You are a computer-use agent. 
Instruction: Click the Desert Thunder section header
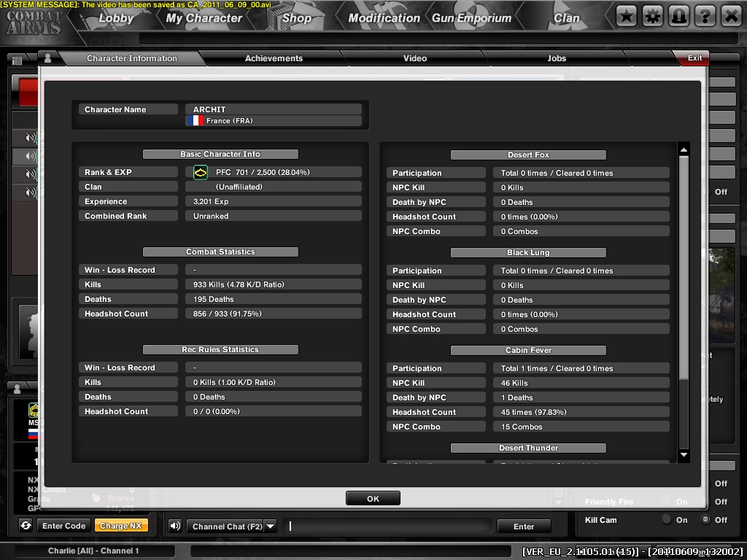point(528,448)
